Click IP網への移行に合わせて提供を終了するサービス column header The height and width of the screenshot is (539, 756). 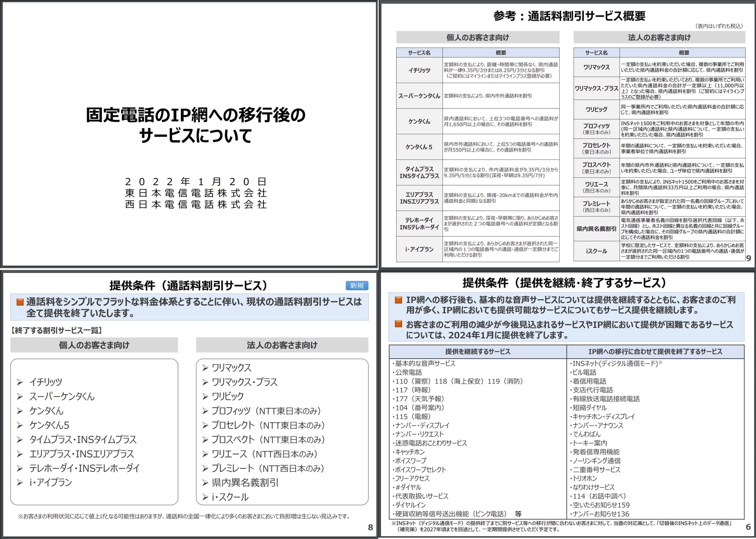pyautogui.click(x=655, y=352)
